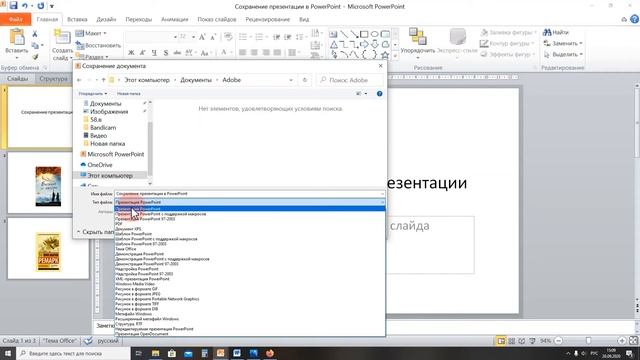
Task: Click the Save icon in quick access toolbar
Action: (x=13, y=6)
